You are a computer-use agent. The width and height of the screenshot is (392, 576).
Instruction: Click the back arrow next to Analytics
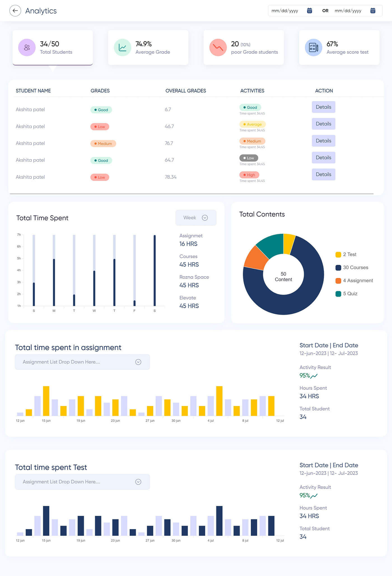click(15, 11)
